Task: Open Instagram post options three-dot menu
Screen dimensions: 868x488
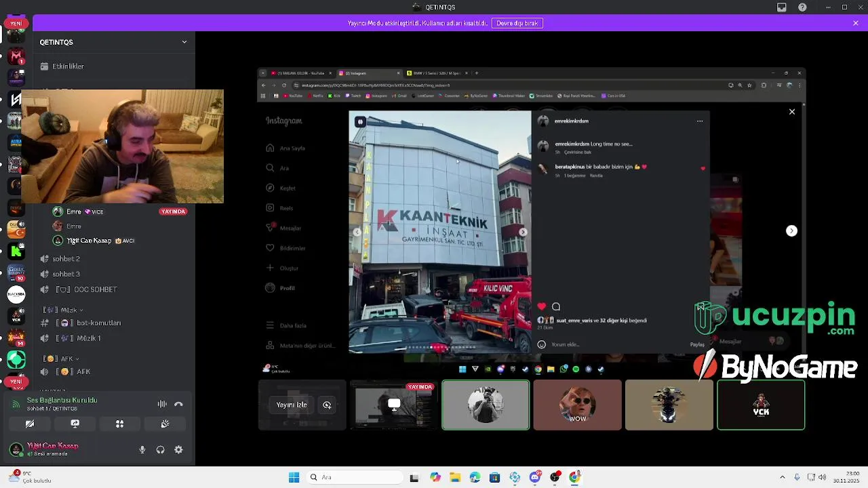Action: tap(700, 121)
